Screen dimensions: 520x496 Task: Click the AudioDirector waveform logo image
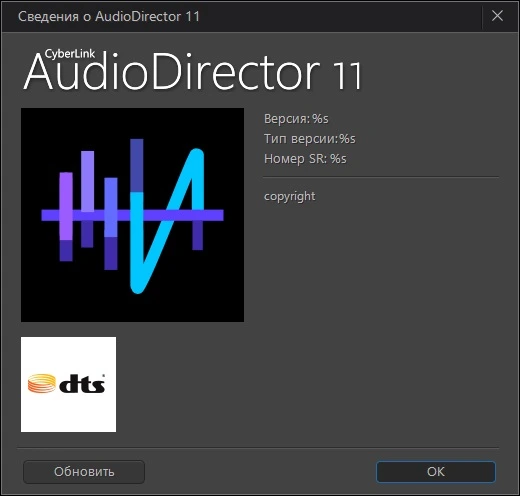click(x=132, y=215)
